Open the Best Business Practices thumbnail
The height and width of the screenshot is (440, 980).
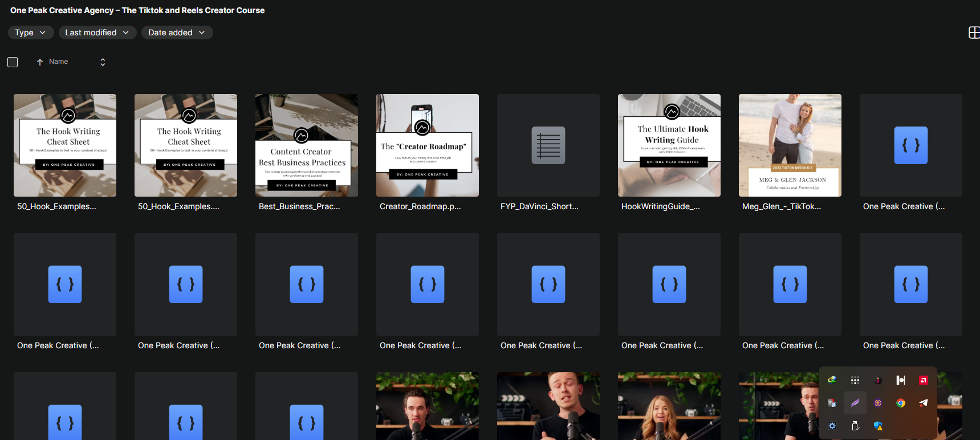point(307,145)
